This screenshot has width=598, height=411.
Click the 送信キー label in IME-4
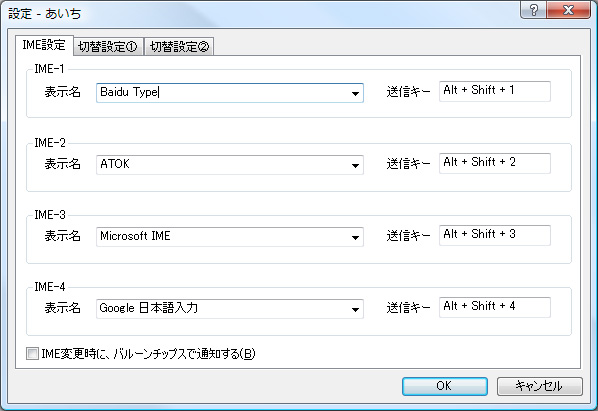(x=408, y=308)
